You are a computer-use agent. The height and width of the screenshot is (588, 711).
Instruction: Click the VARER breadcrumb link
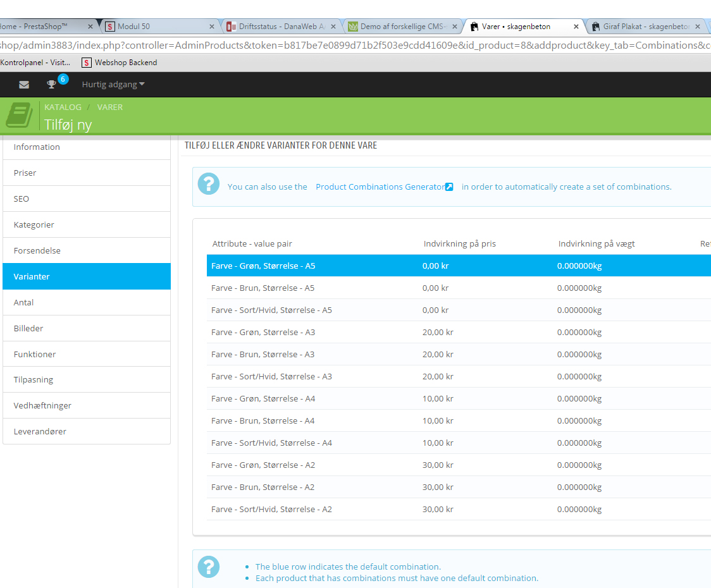point(110,107)
